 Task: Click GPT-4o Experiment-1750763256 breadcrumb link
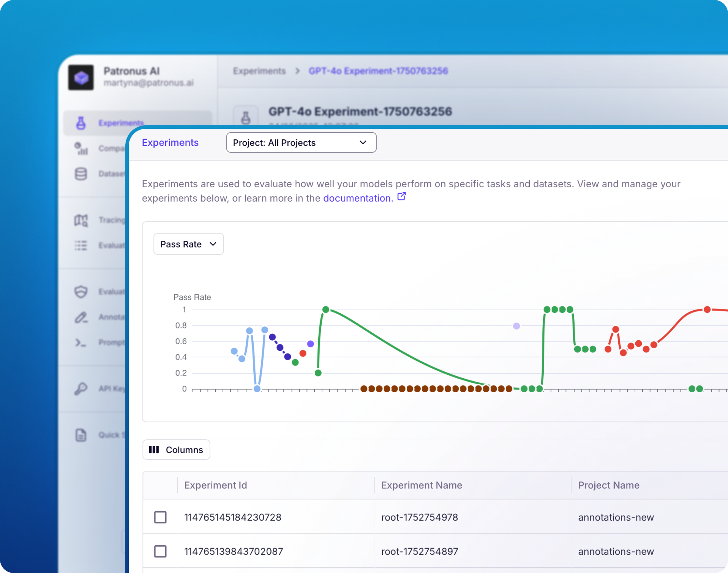point(378,71)
